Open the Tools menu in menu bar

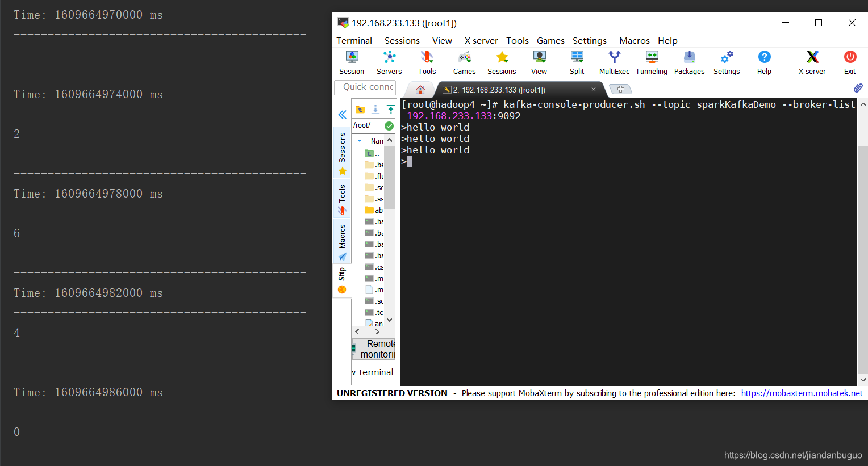[518, 41]
